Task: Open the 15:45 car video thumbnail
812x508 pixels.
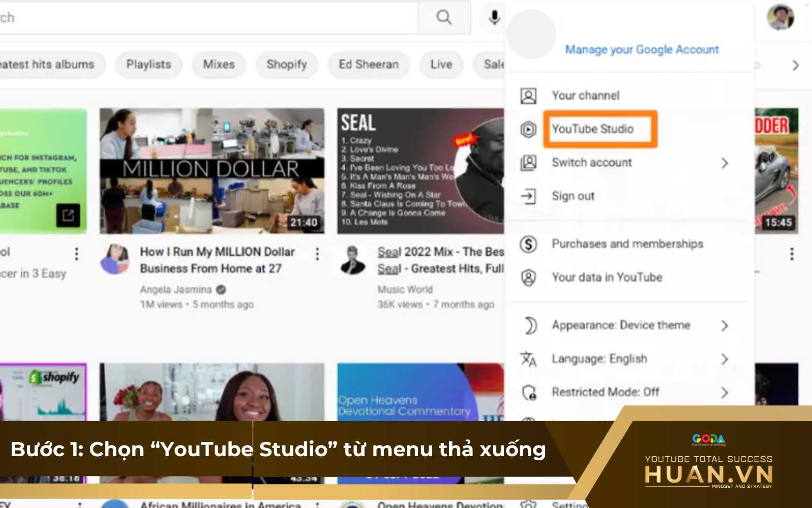Action: click(x=776, y=171)
